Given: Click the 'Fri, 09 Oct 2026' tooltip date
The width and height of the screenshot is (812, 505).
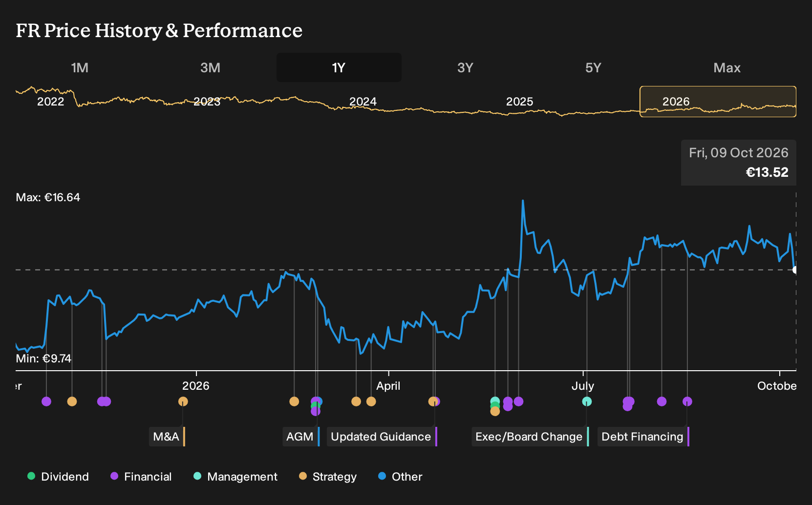Looking at the screenshot, I should coord(739,153).
